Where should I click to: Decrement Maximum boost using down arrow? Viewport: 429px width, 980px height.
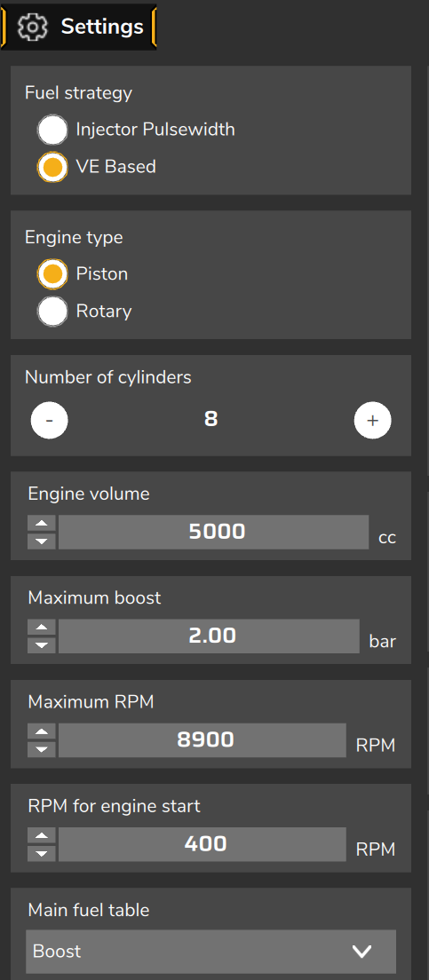click(42, 645)
